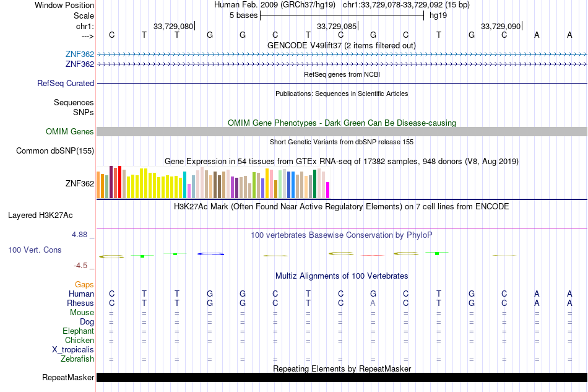Click the GENCODE V49lift37 track title
Viewport: 588px width, 392px height.
click(341, 45)
